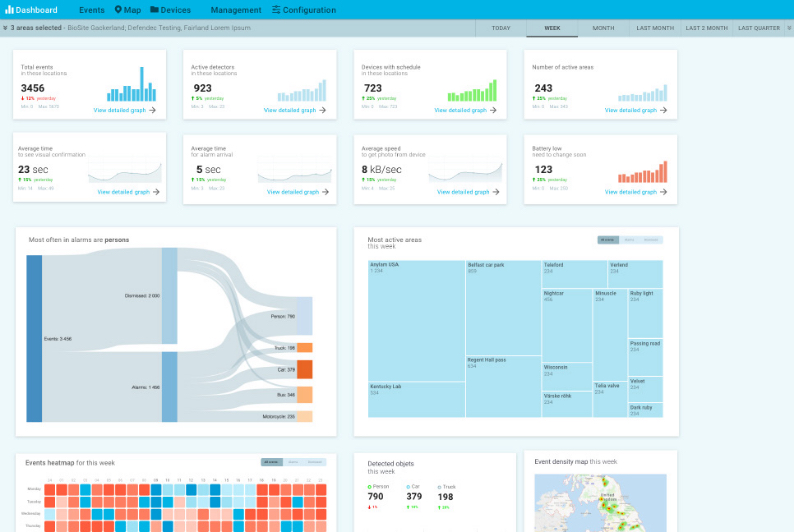
Task: Click the Anytom USA treemap block
Action: pos(416,321)
